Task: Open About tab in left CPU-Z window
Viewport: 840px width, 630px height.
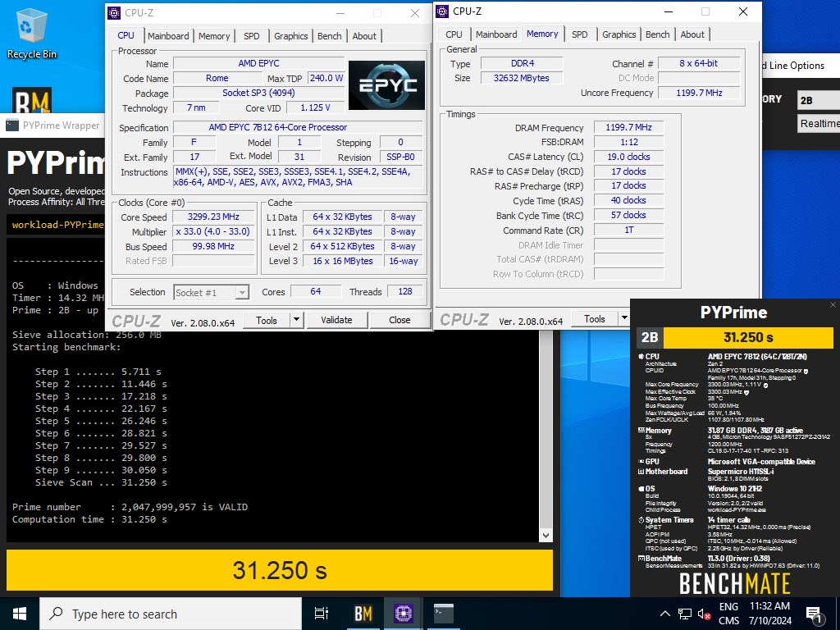Action: (364, 36)
